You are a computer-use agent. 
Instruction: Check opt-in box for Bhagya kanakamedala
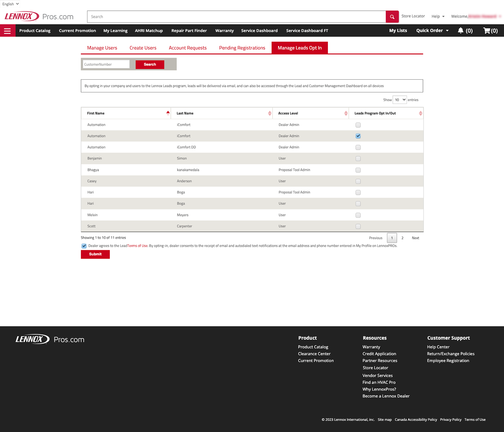pyautogui.click(x=358, y=170)
